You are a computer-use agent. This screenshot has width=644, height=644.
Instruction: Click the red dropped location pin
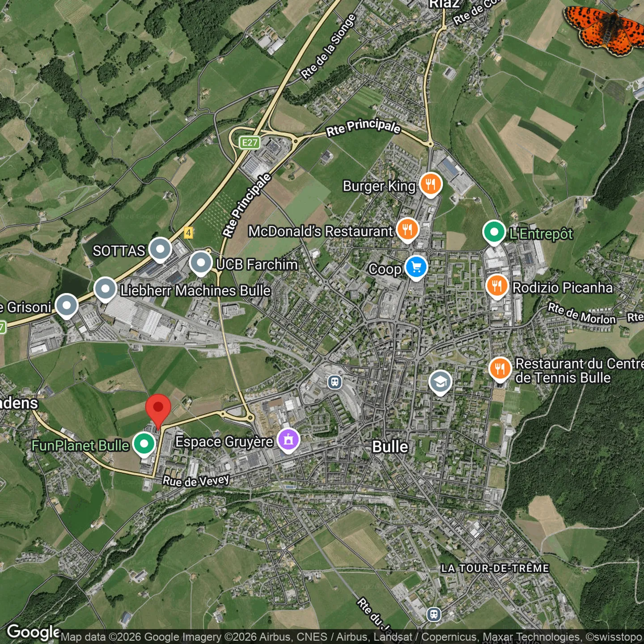(158, 408)
